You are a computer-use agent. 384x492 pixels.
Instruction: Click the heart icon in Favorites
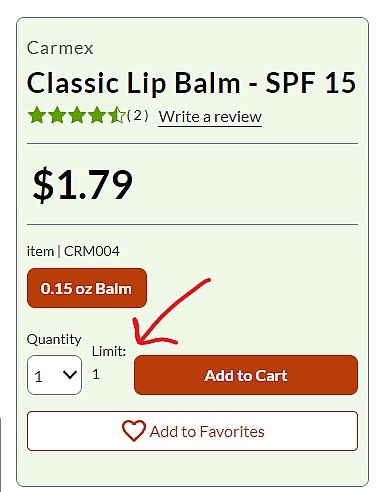coord(133,431)
